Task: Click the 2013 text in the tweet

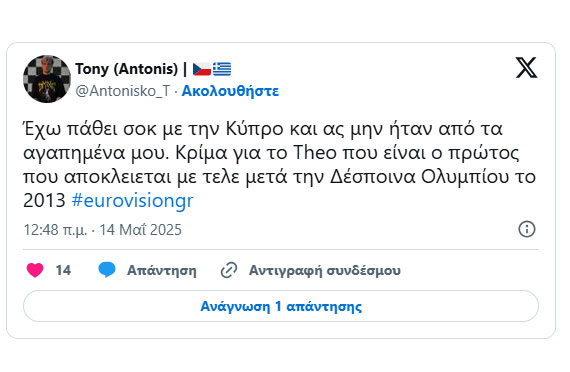Action: 44,200
